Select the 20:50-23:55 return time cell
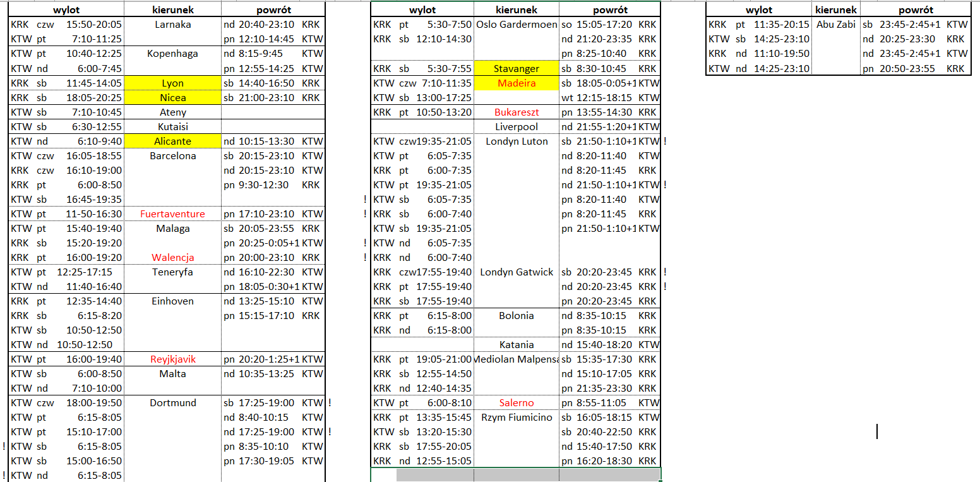The height and width of the screenshot is (482, 980). coord(907,68)
